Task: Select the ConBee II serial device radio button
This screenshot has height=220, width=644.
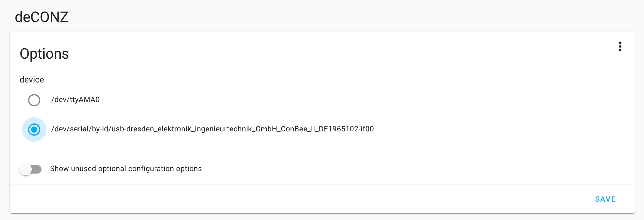Action: click(x=34, y=130)
